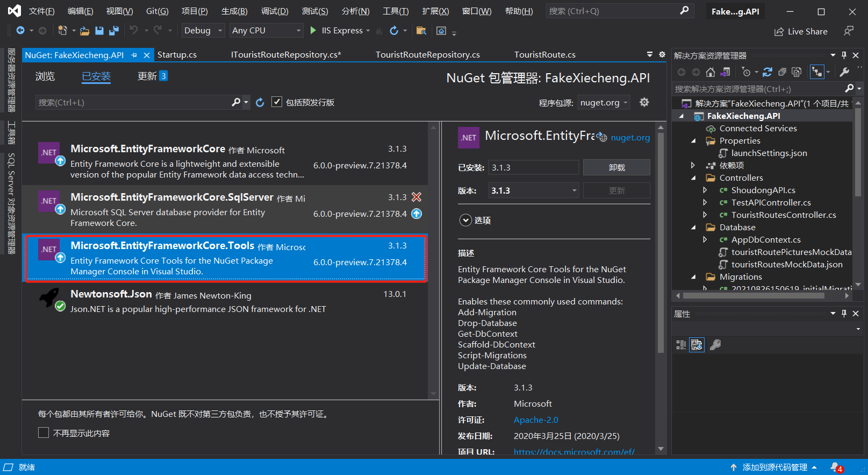868x475 pixels.
Task: Refresh the NuGet package list
Action: (260, 102)
